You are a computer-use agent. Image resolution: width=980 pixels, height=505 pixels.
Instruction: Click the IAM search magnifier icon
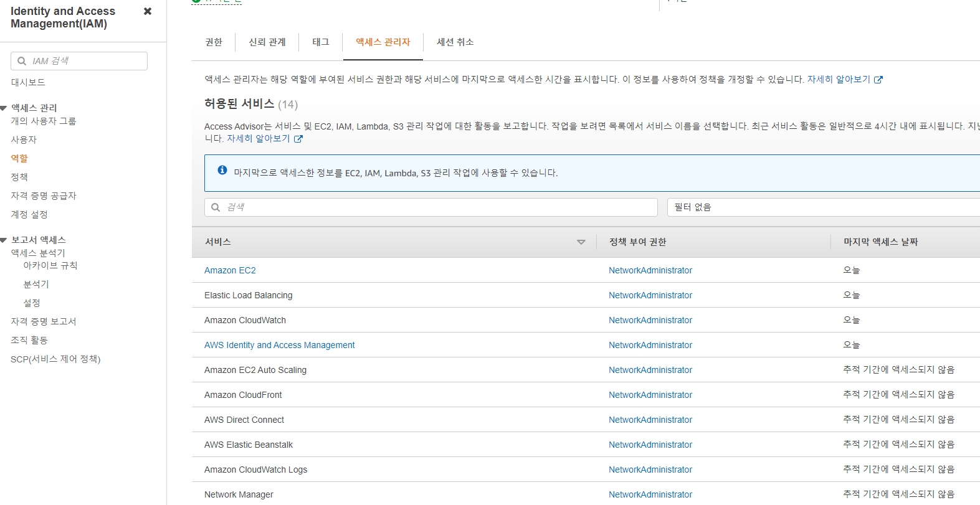[x=22, y=61]
